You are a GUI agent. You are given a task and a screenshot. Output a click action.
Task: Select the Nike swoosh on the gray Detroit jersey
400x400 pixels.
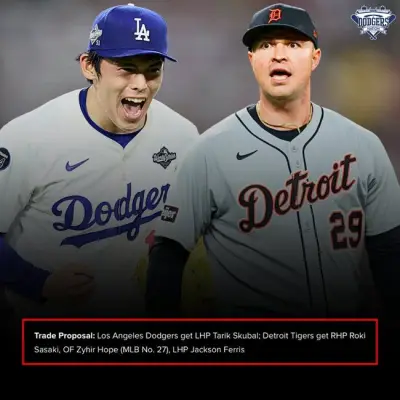(247, 155)
